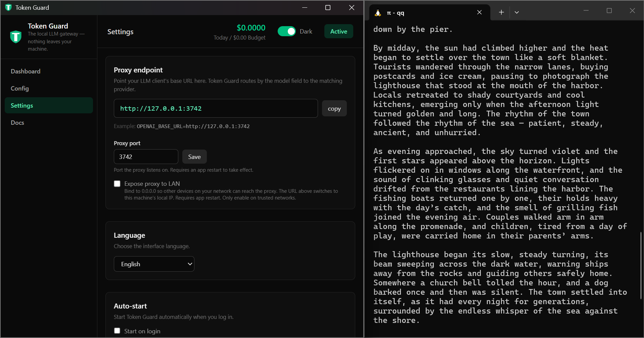Viewport: 644px width, 338px height.
Task: Click the proxy URL http://127.0.0.1:3742 field
Action: tap(216, 108)
